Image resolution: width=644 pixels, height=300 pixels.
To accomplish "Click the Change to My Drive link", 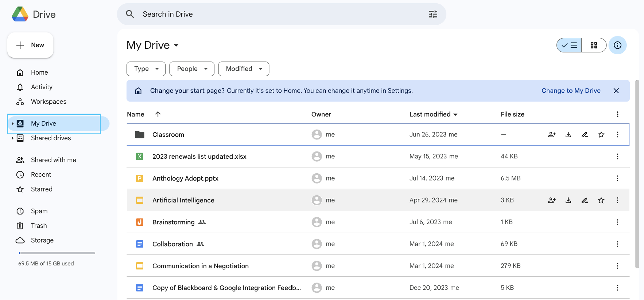I will point(571,91).
